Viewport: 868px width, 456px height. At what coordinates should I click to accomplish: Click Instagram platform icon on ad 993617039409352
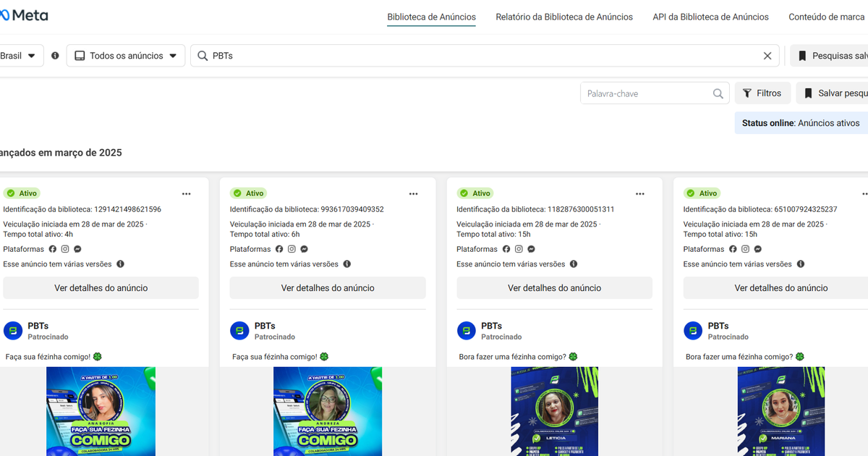pyautogui.click(x=292, y=249)
